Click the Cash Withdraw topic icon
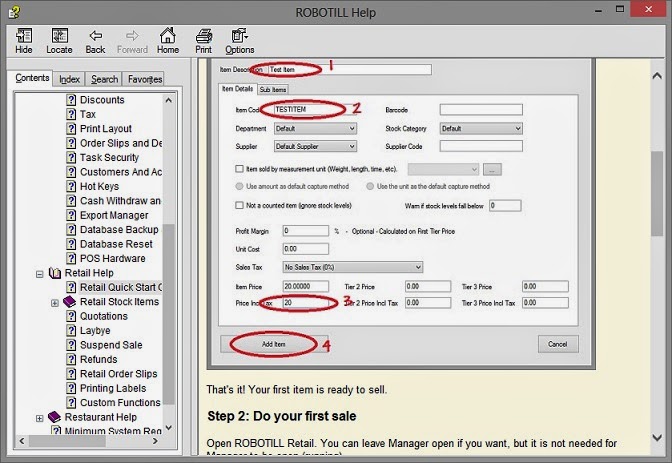Image resolution: width=672 pixels, height=463 pixels. [x=71, y=201]
